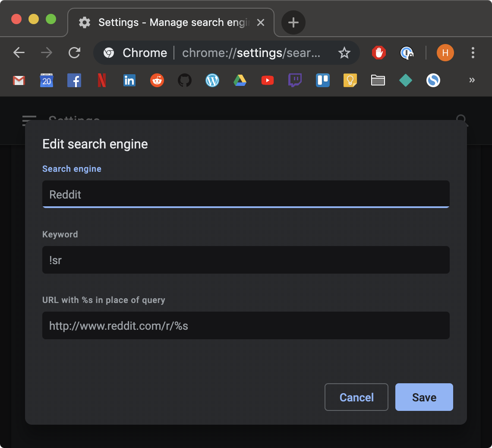The image size is (492, 448).
Task: Click the Search engine field containing Reddit
Action: click(x=246, y=194)
